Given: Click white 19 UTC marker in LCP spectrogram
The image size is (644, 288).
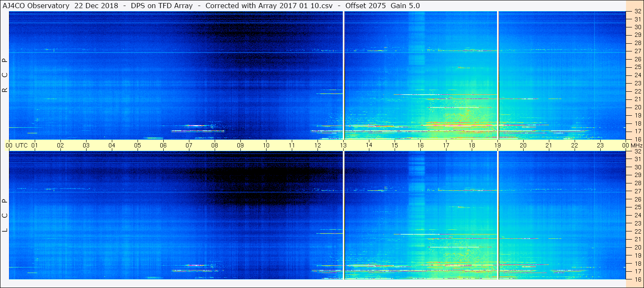Looking at the screenshot, I should click(498, 215).
